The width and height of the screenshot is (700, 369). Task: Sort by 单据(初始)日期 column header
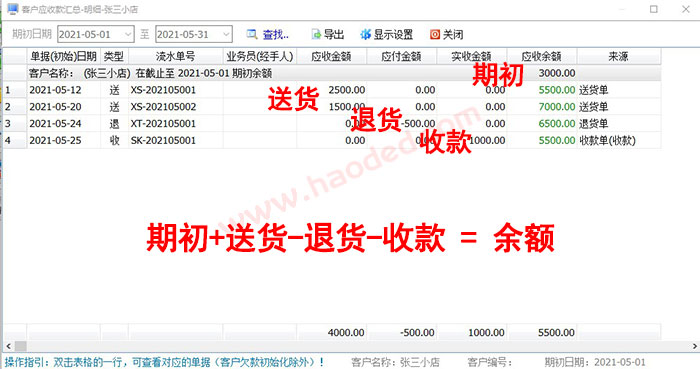[63, 56]
